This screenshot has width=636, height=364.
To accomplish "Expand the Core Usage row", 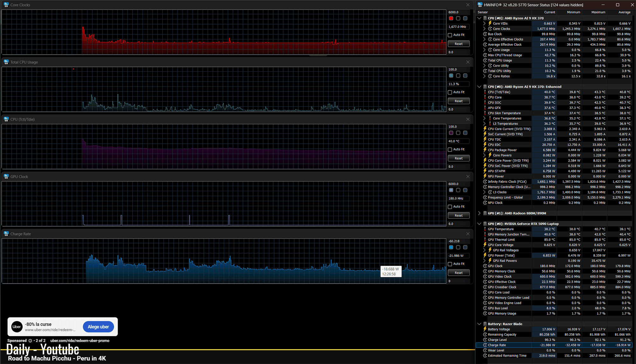I will pos(484,50).
